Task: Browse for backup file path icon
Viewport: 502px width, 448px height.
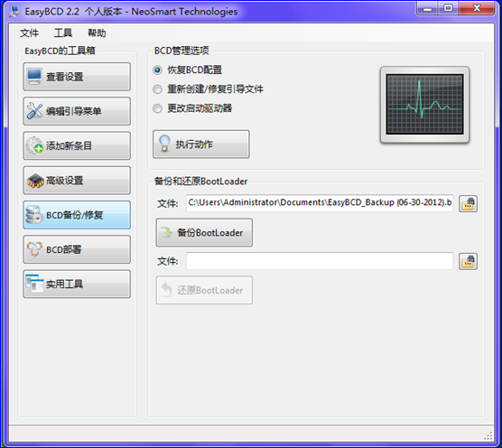Action: [468, 203]
